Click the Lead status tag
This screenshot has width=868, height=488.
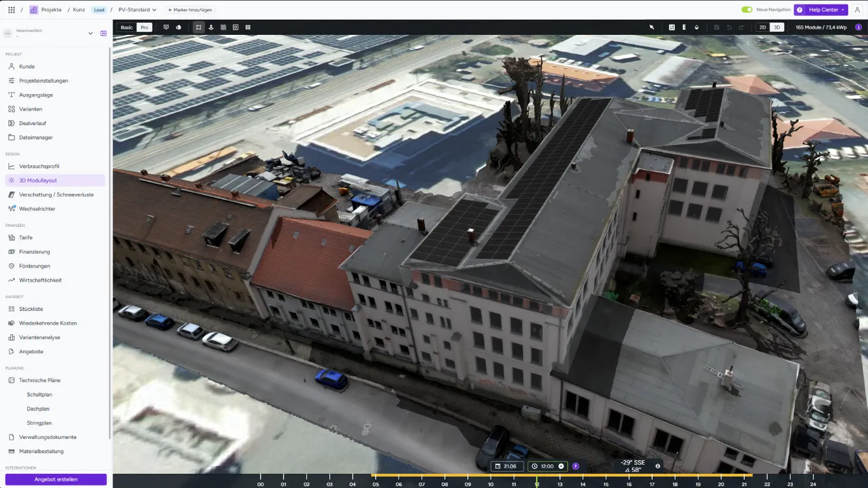coord(98,10)
